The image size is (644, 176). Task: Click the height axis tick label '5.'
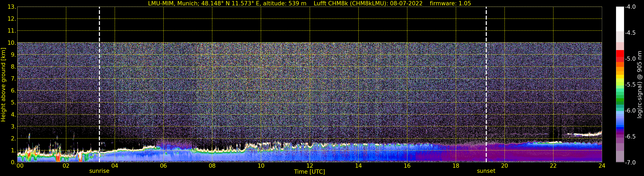pos(13,103)
